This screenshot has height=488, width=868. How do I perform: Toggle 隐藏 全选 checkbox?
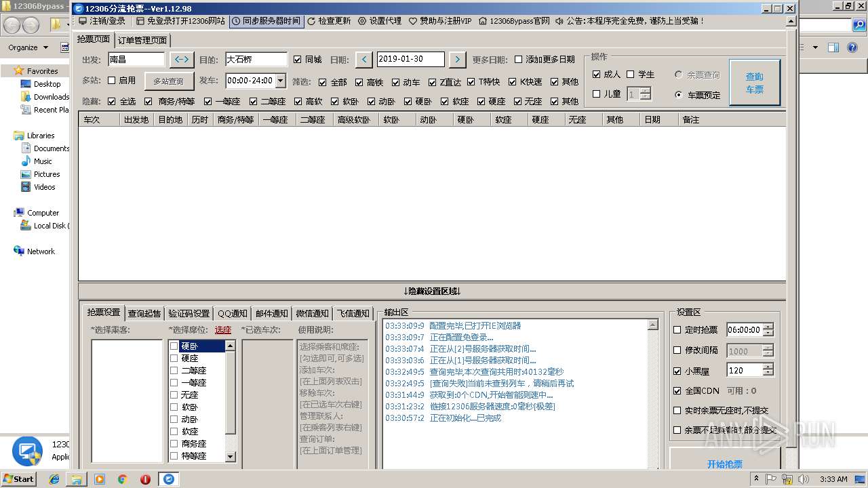112,102
